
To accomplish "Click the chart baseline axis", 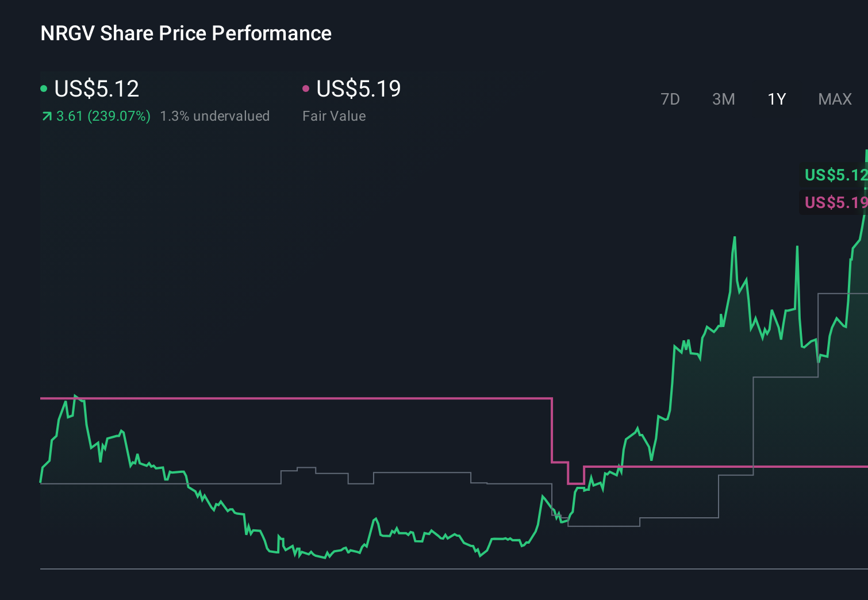I will [402, 569].
